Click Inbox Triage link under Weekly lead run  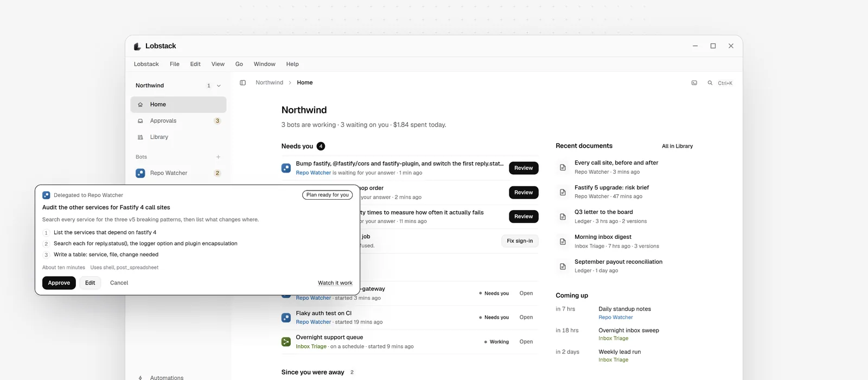click(x=614, y=360)
